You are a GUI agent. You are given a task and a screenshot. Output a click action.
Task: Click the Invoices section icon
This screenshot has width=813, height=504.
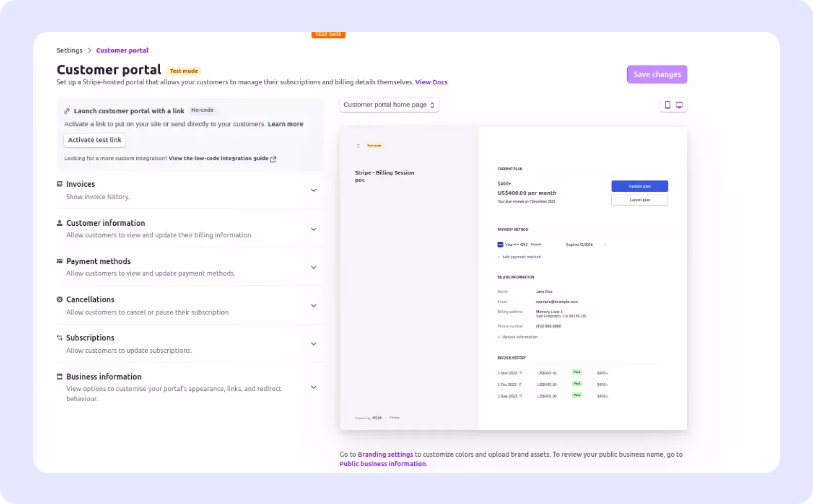[60, 184]
